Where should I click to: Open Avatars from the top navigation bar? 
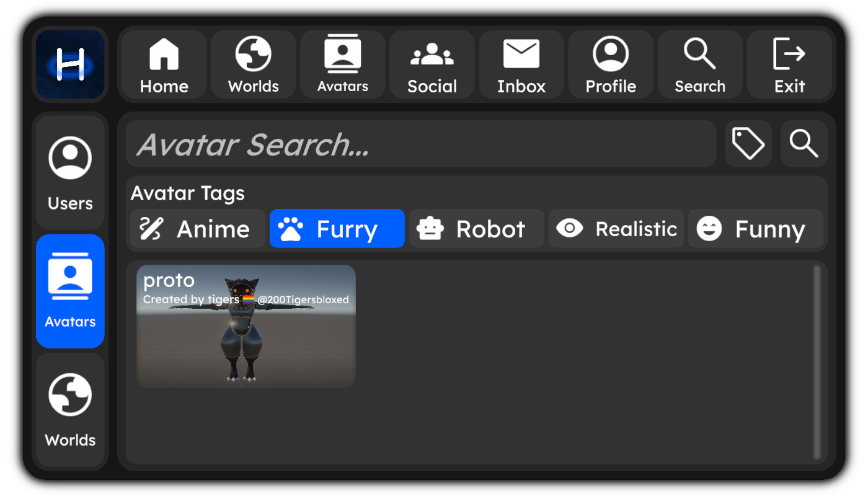click(342, 64)
